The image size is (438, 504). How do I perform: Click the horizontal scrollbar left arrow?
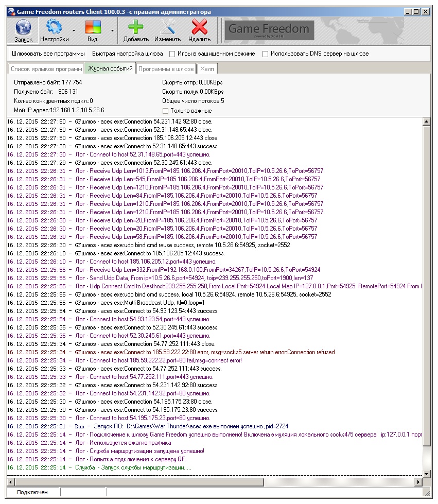[x=11, y=482]
